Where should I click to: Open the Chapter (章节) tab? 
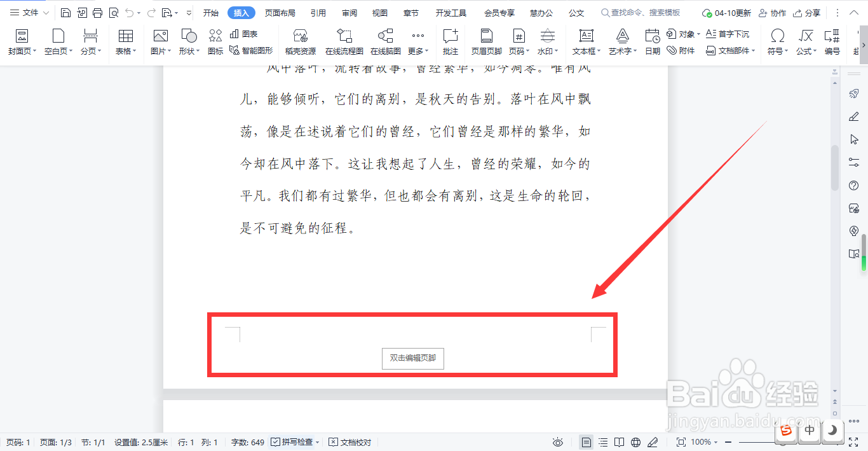click(x=411, y=13)
